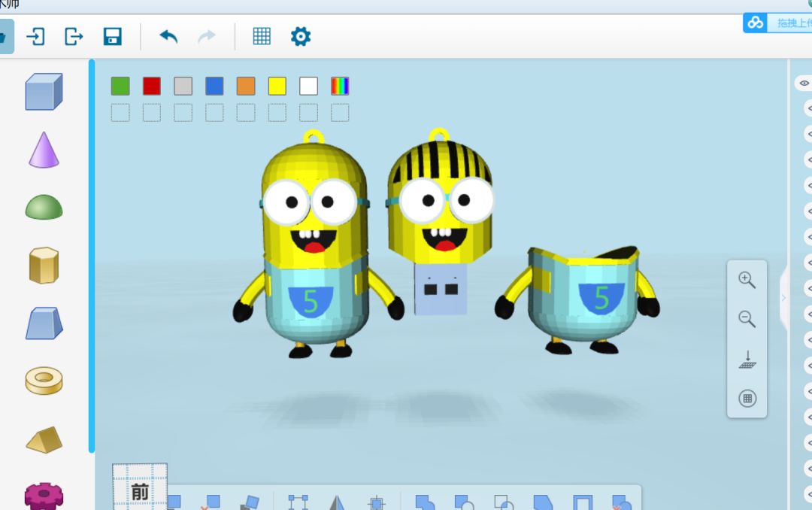Select the purple cone primitive
This screenshot has height=510, width=812.
click(44, 150)
